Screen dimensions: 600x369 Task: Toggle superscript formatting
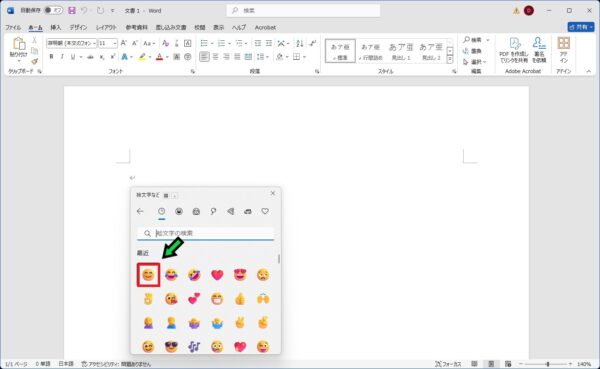point(113,57)
